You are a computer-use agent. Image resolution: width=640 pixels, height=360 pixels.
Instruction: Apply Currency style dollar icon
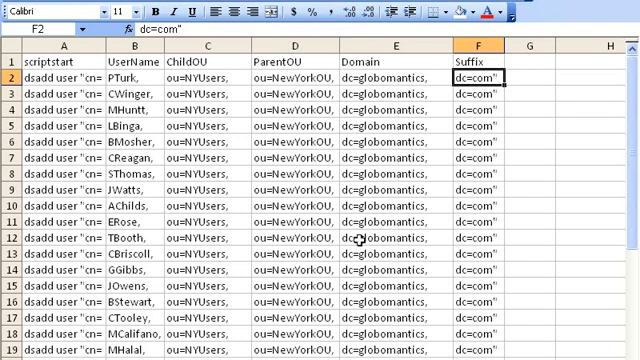[x=293, y=12]
